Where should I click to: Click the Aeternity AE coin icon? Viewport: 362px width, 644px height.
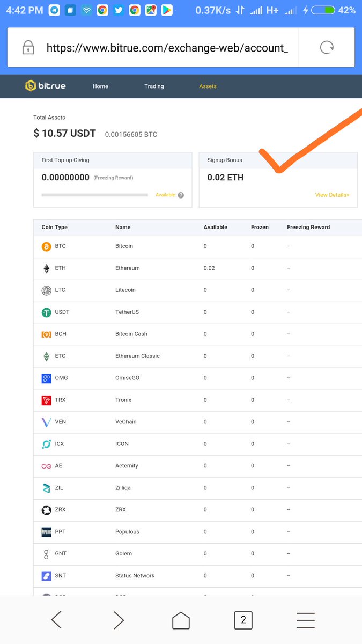pos(47,466)
